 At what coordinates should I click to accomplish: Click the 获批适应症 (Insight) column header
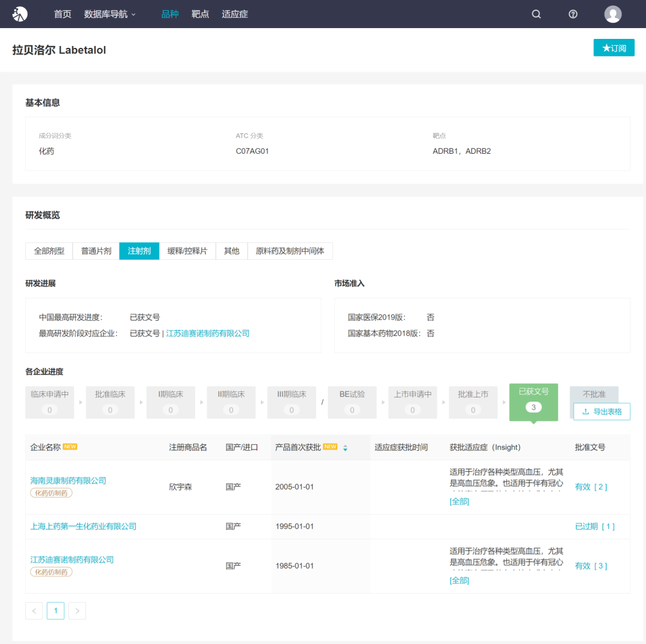(485, 447)
